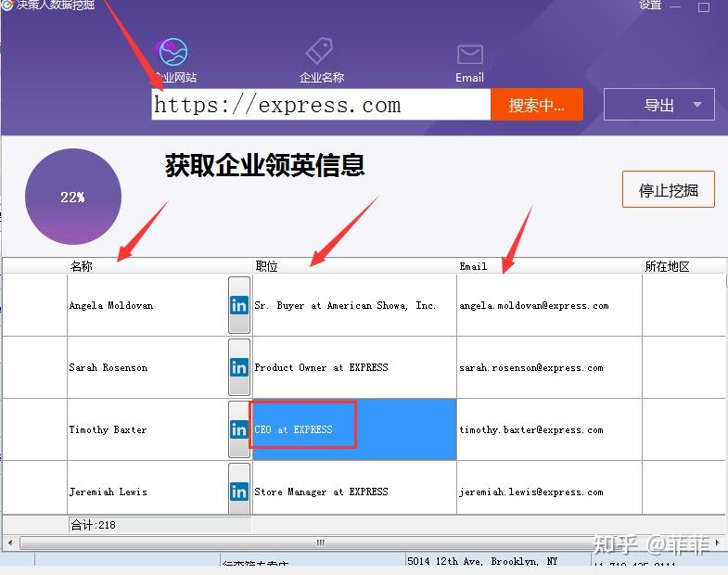This screenshot has width=728, height=575.
Task: Click the horizontal scrollbar thumb
Action: point(320,543)
